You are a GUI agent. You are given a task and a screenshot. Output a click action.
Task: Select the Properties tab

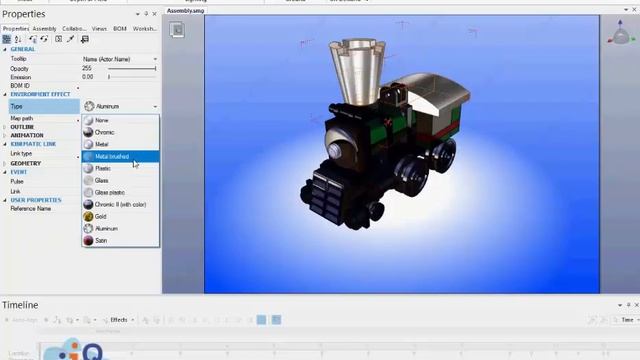point(16,29)
